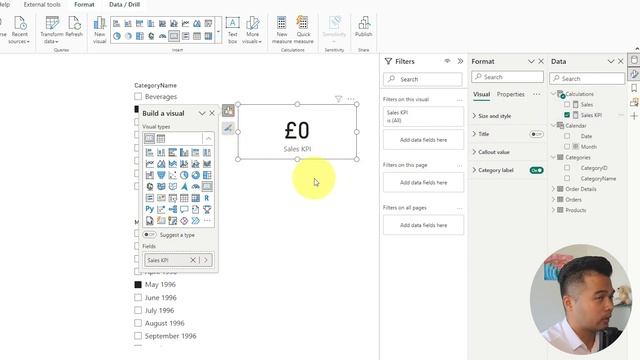Turn off the Category label toggle
The width and height of the screenshot is (640, 360).
(x=536, y=170)
